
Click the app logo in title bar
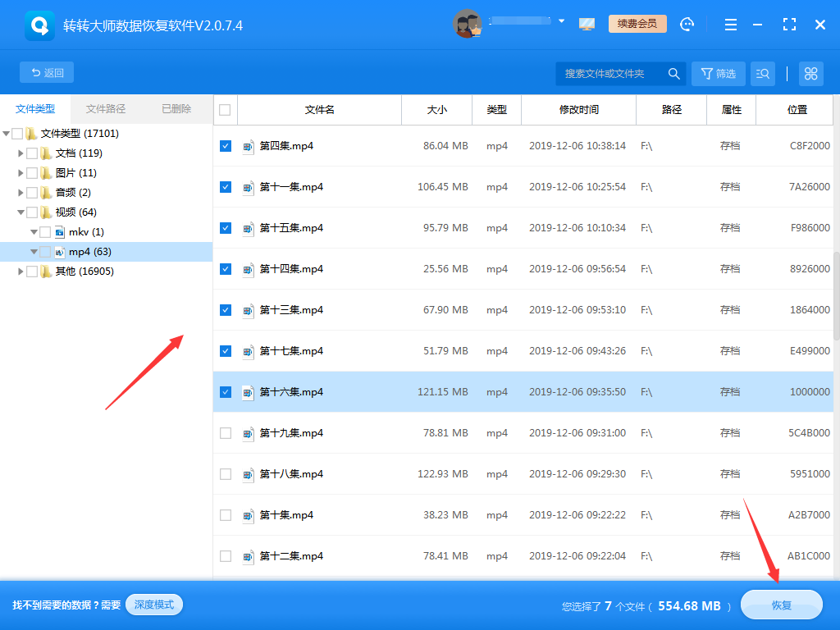click(x=40, y=25)
